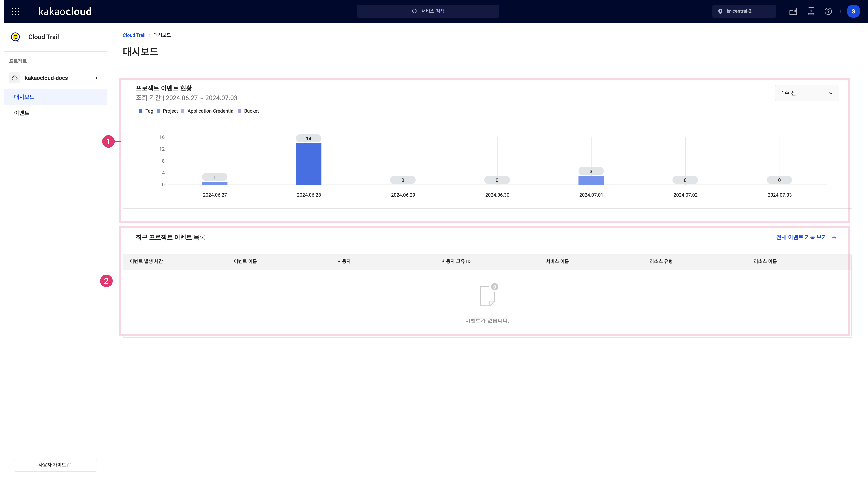The image size is (868, 480).
Task: Click the 조회 기간 date range text
Action: pos(186,98)
